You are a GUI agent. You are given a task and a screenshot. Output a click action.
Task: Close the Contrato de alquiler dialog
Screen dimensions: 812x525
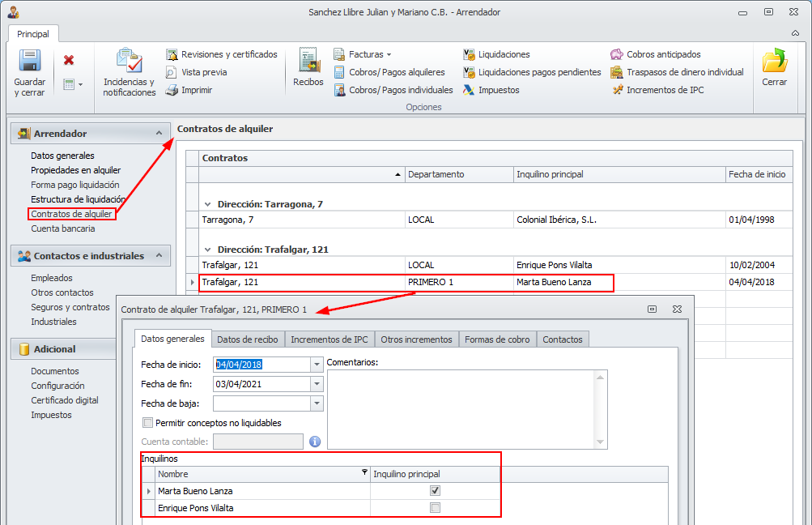point(677,309)
